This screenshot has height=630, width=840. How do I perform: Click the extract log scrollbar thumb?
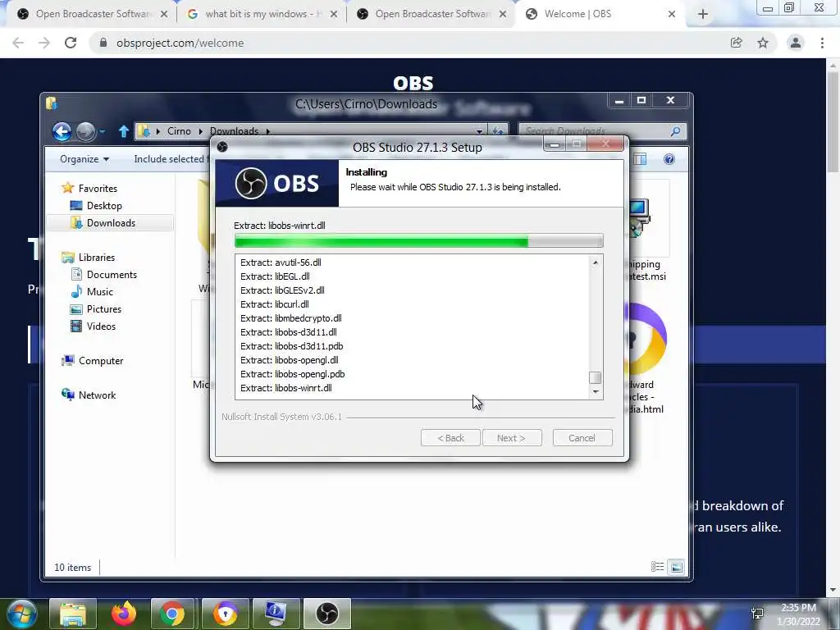(596, 377)
